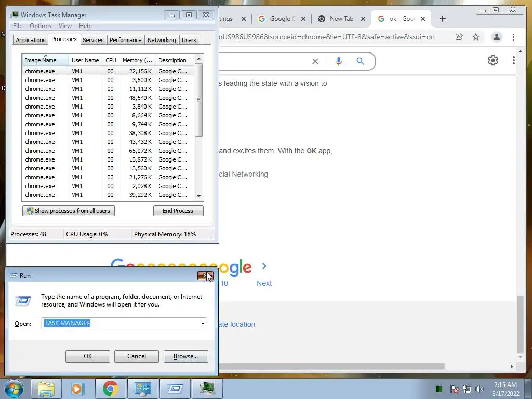Open the Start menu orb
Viewport: 532px width, 399px height.
14,389
